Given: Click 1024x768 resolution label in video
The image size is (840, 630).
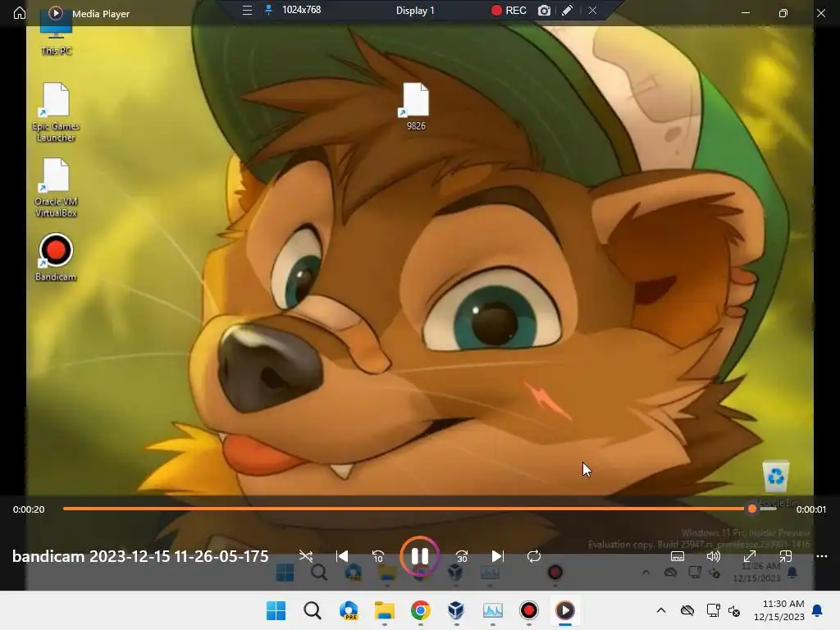Looking at the screenshot, I should pyautogui.click(x=302, y=10).
